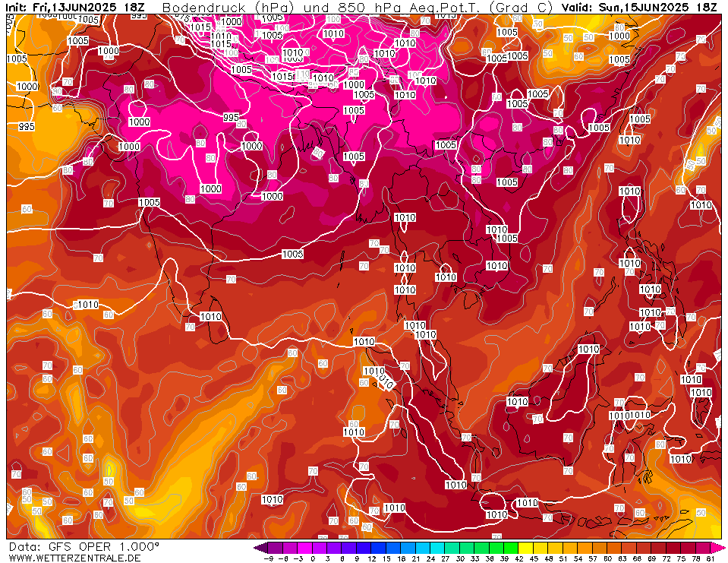728x563 pixels.
Task: Click the '72' legend scale label
Action: (666, 558)
